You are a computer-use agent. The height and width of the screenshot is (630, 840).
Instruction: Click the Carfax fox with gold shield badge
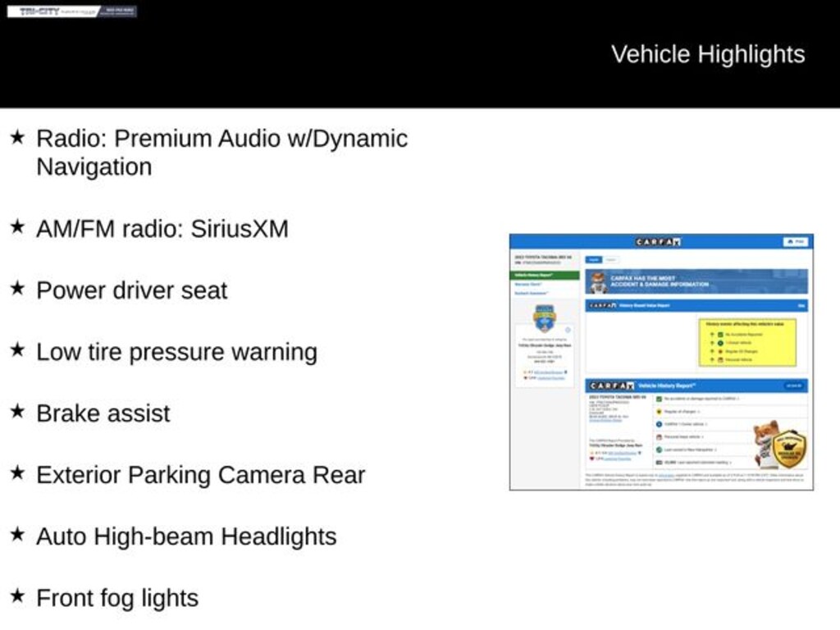tap(779, 444)
